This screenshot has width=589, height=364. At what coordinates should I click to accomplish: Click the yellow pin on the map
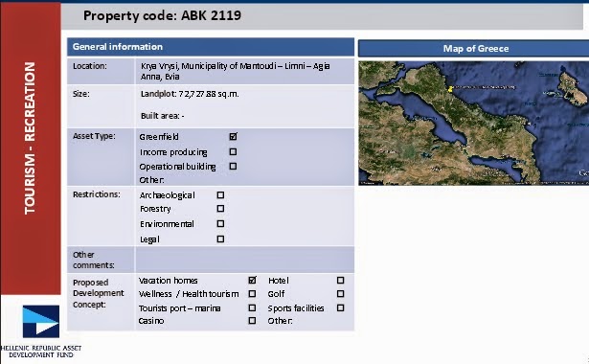[x=450, y=89]
